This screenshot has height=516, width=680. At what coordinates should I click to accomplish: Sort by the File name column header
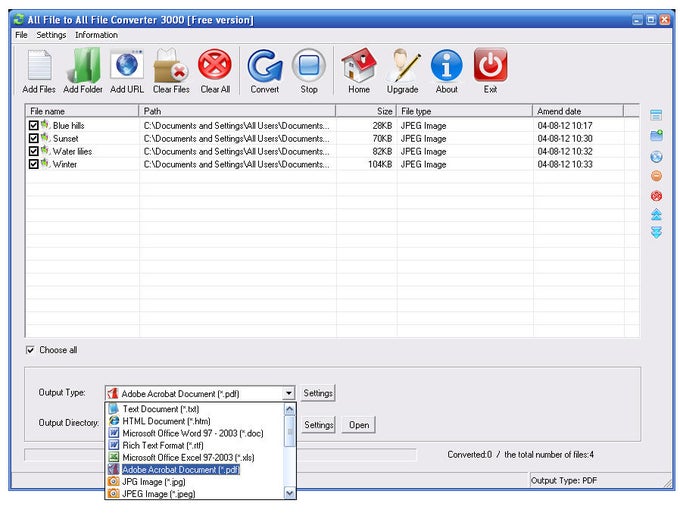coord(82,111)
